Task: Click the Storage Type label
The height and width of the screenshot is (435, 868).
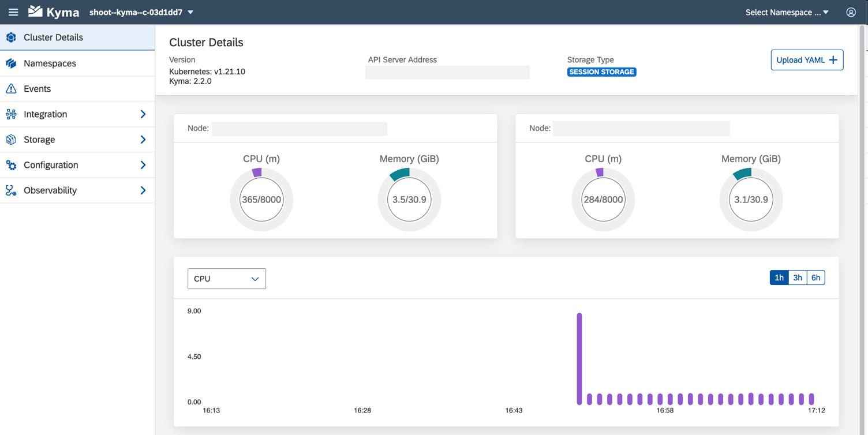Action: [590, 59]
